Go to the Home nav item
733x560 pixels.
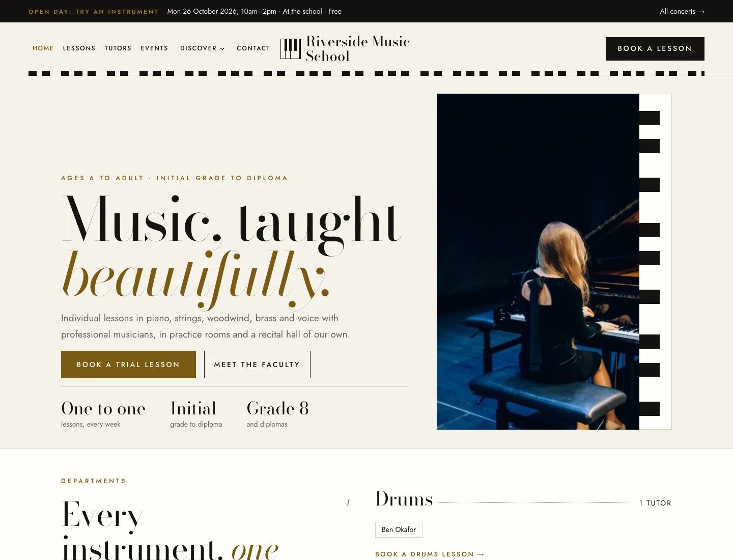(x=43, y=48)
